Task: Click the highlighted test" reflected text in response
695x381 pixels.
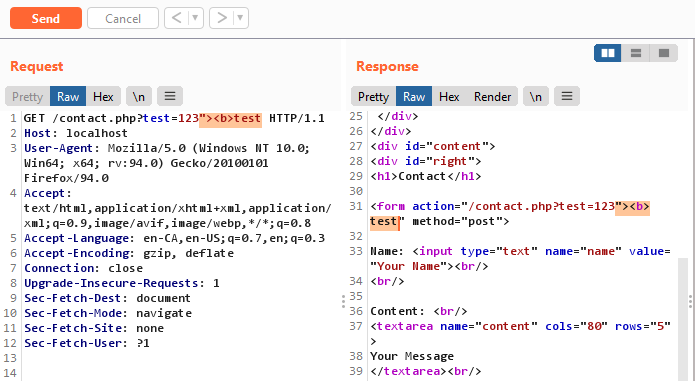Action: coord(385,222)
